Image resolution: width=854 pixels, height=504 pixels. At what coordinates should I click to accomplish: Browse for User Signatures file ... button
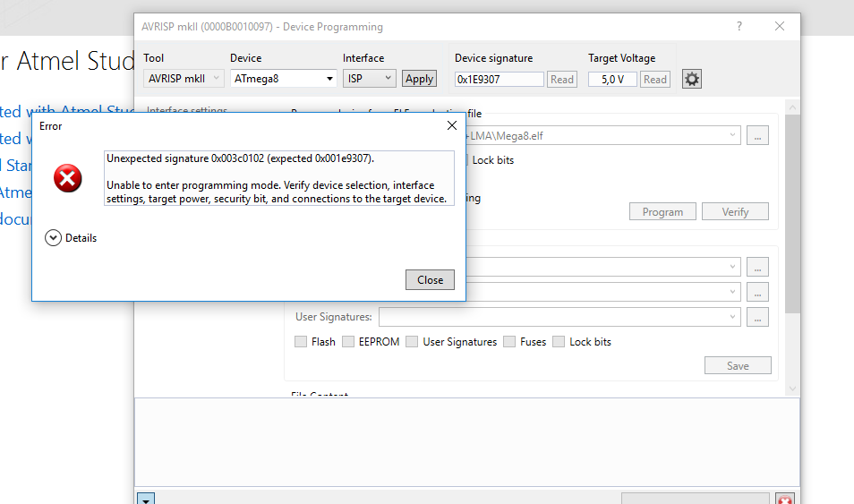(757, 317)
